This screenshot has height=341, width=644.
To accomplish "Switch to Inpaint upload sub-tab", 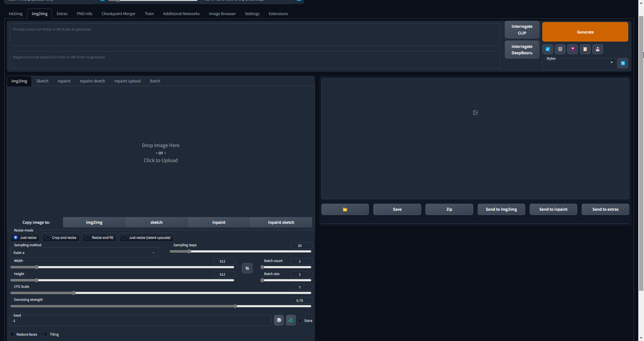I will 127,81.
